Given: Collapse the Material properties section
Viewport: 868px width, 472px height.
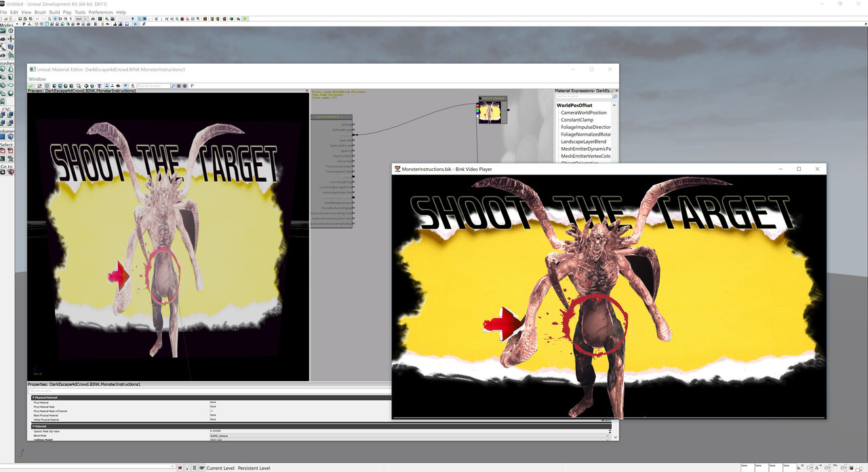Looking at the screenshot, I should coord(34,426).
